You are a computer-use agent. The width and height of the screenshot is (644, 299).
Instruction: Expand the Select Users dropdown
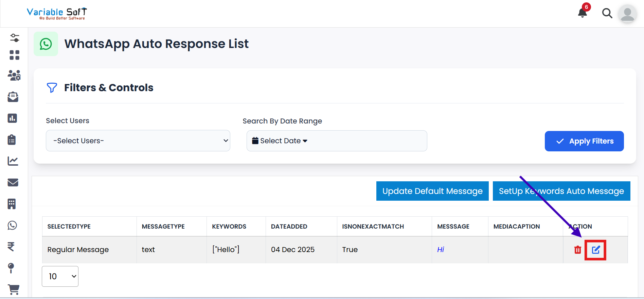point(138,141)
